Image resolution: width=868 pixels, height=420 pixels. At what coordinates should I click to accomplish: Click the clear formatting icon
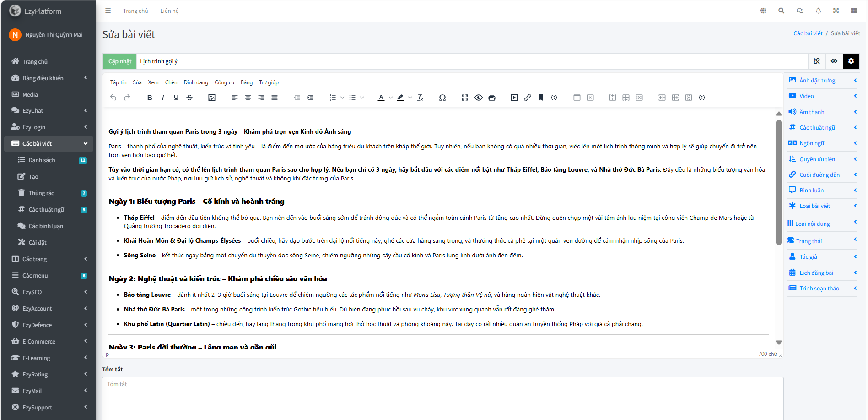coord(420,98)
